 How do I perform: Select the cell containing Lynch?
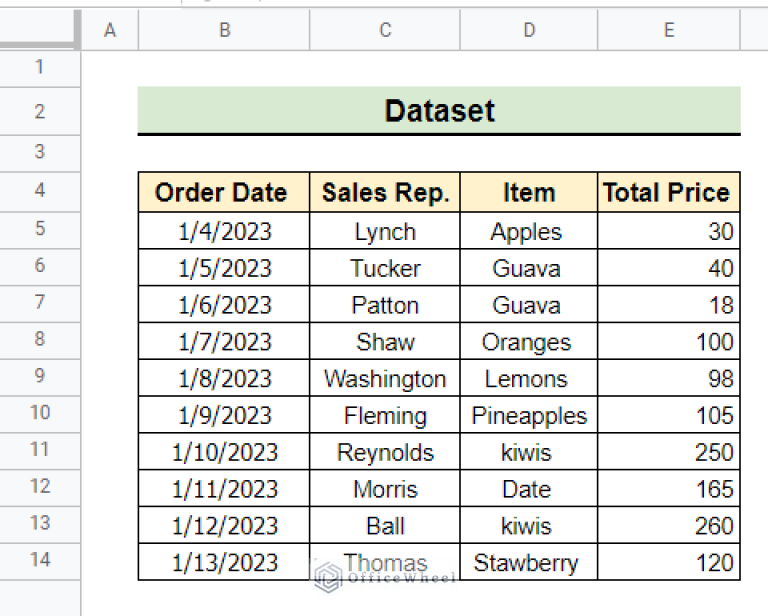(385, 232)
